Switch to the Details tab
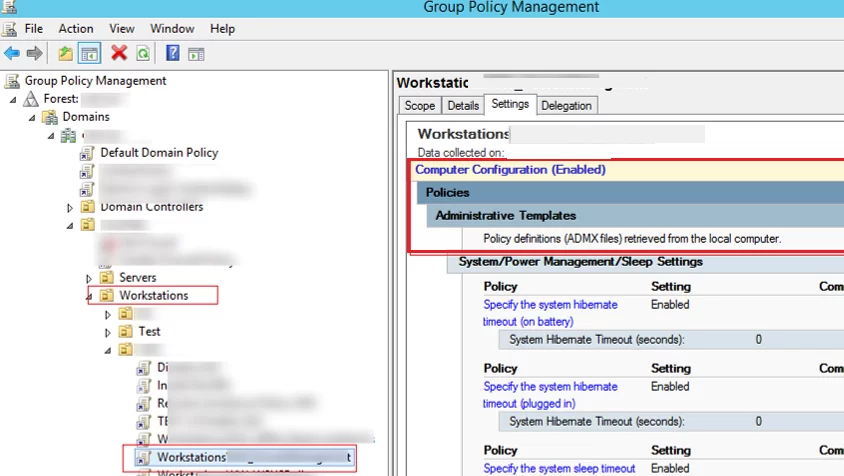 tap(463, 106)
